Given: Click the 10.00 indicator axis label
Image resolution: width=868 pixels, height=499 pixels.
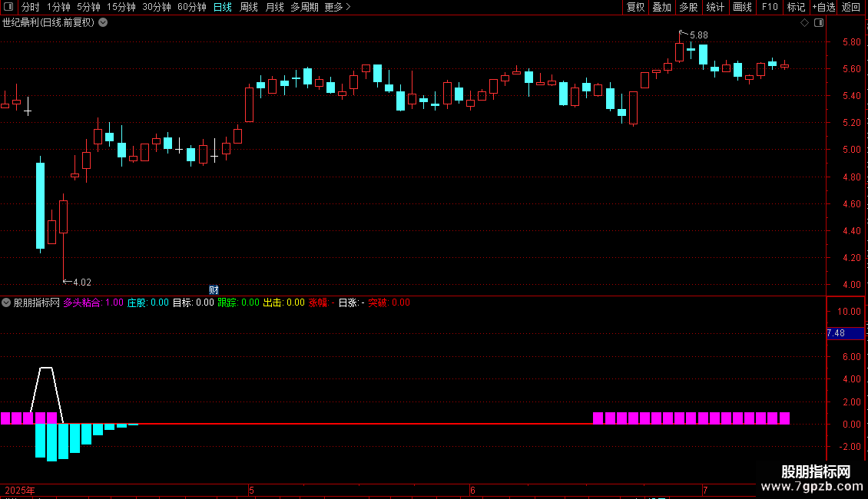Looking at the screenshot, I should coord(849,312).
